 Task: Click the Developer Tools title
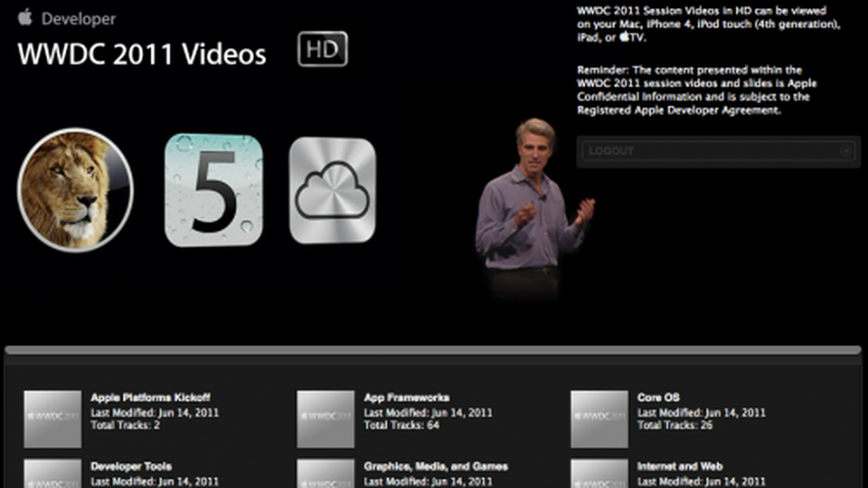(x=131, y=466)
